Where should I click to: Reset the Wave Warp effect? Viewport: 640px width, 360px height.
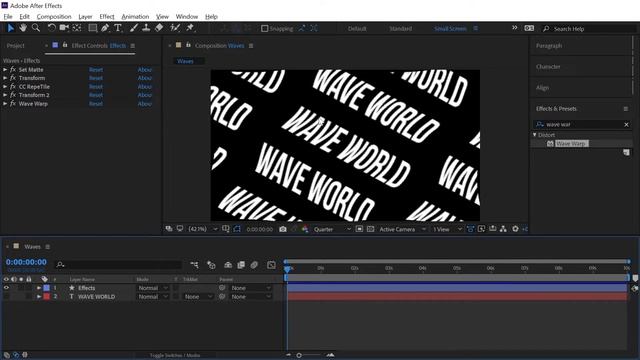point(96,104)
